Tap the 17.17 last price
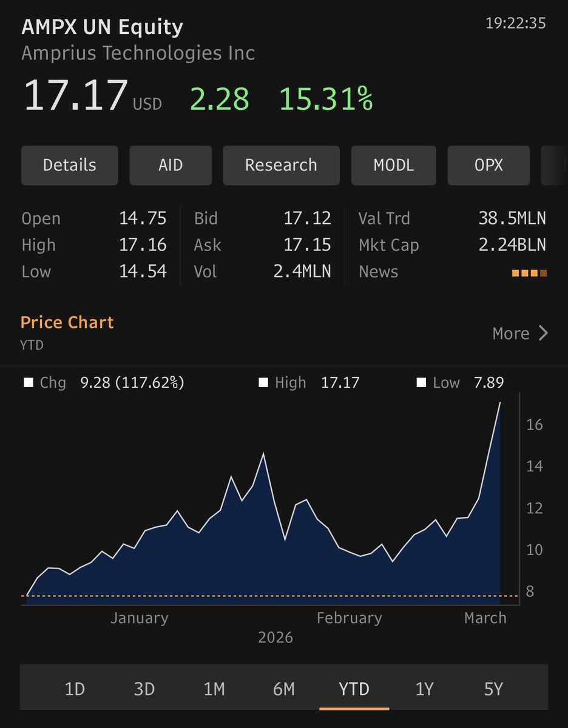Image resolution: width=568 pixels, height=728 pixels. pos(76,96)
